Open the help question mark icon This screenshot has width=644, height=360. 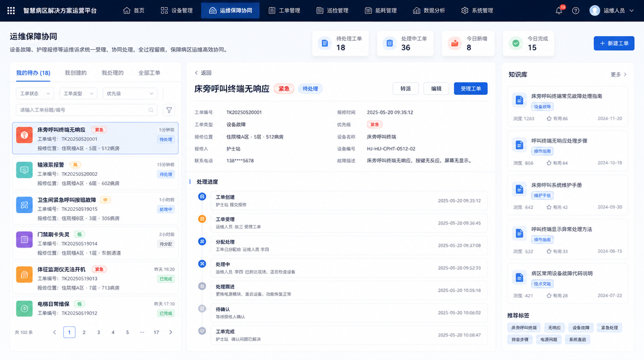[x=576, y=11]
